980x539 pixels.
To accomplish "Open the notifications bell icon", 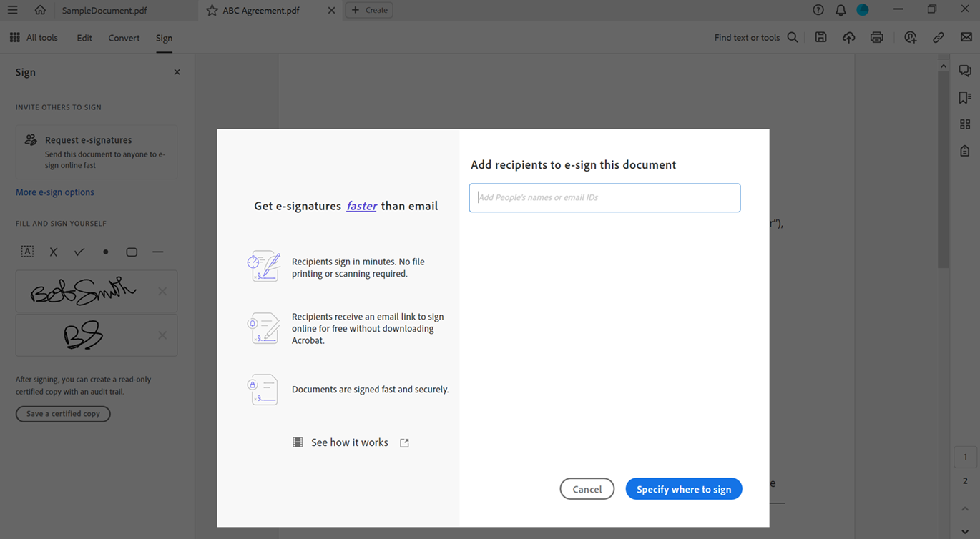I will coord(841,10).
